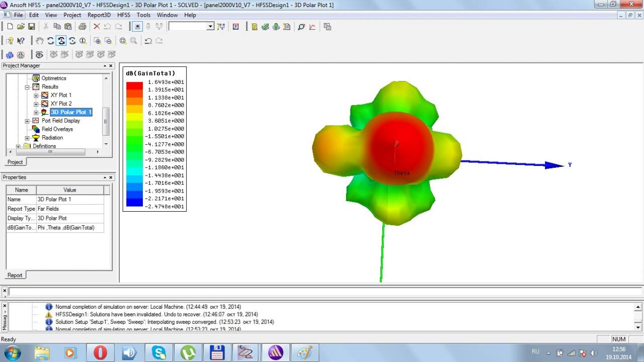Open the Report3D menu
Image resolution: width=644 pixels, height=362 pixels.
[x=99, y=15]
